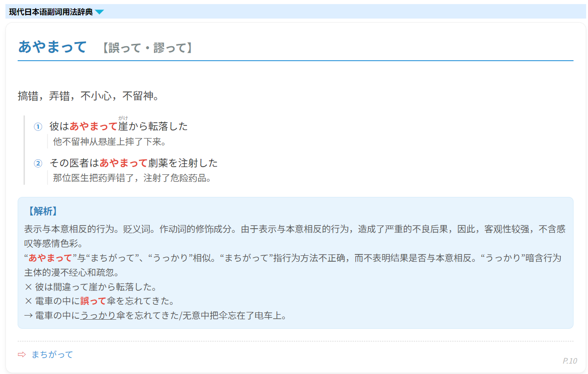Click the red あやまって inside the analysis box
588x374 pixels.
(50, 258)
